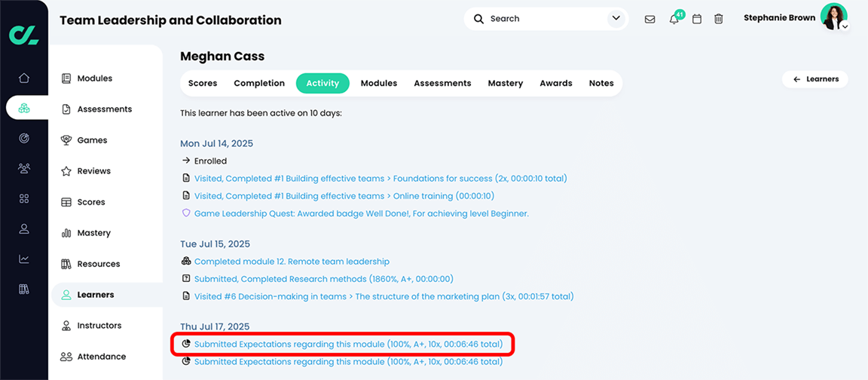Open Foundations for success activity link
The image size is (868, 380).
(x=381, y=179)
